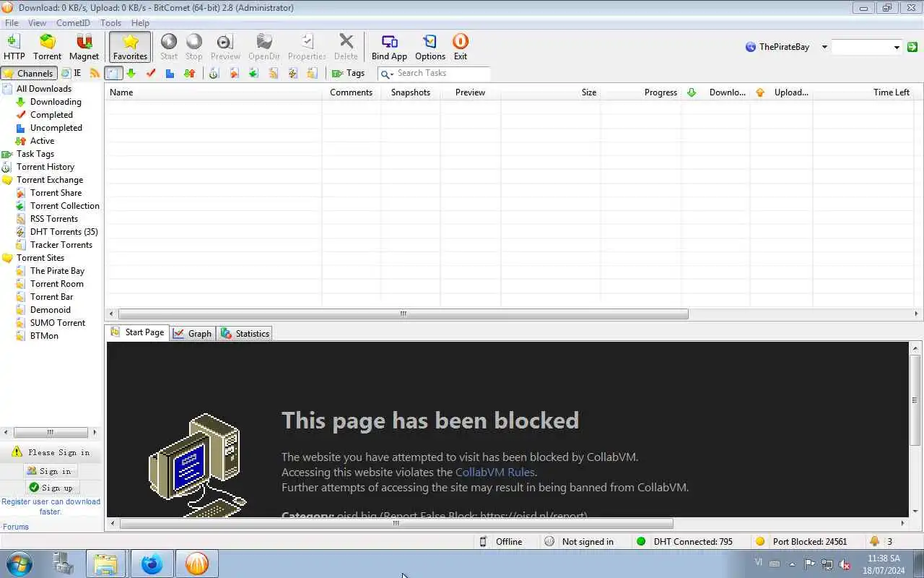Open DHT Torrents (35) item
This screenshot has height=578, width=924.
point(64,232)
